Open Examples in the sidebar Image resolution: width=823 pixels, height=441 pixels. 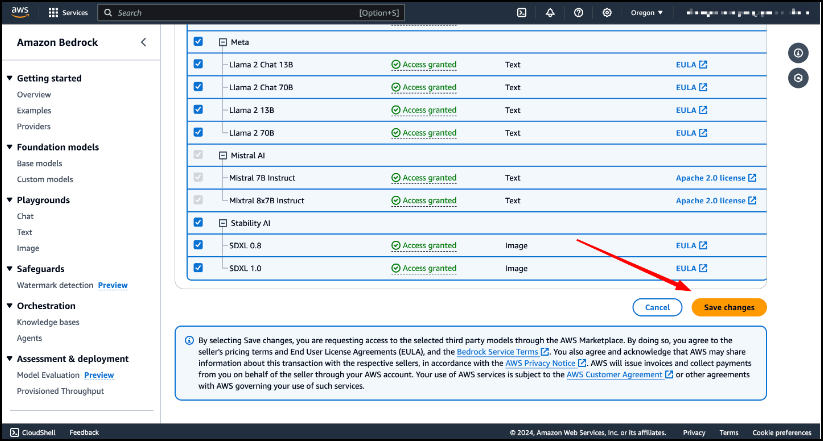click(34, 110)
